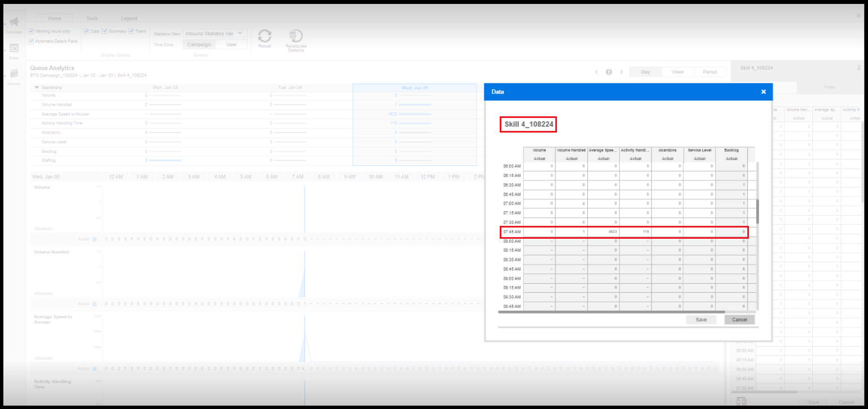The height and width of the screenshot is (409, 868).
Task: Open the Dates calendar sidebar icon
Action: click(15, 49)
